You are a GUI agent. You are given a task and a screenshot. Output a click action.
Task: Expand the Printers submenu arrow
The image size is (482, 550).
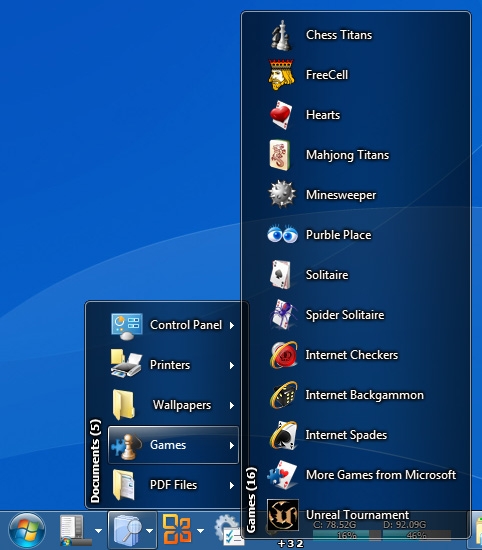click(x=232, y=365)
